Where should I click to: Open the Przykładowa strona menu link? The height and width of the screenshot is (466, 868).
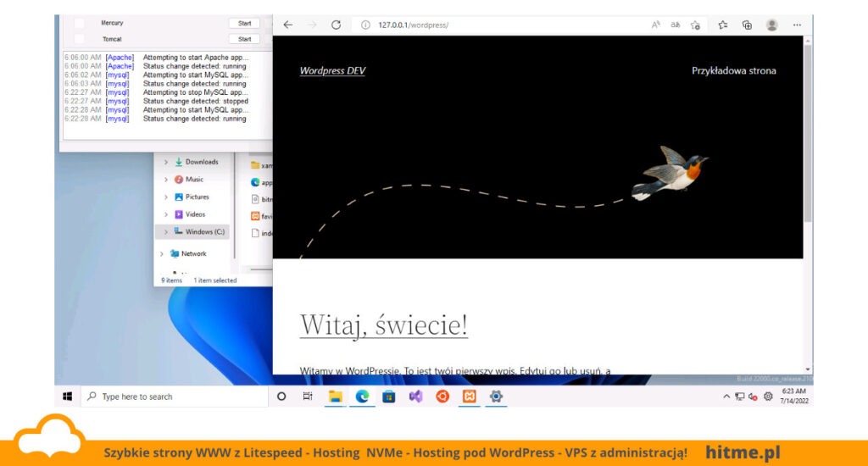pyautogui.click(x=733, y=71)
